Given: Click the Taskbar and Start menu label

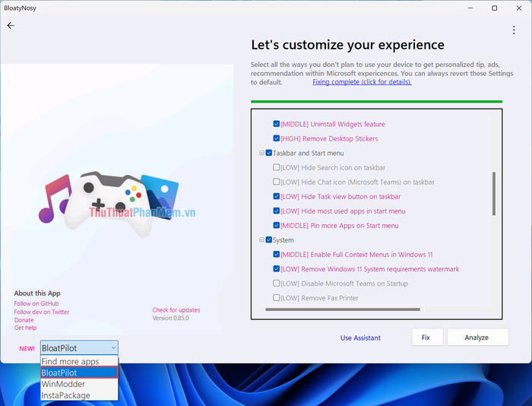Looking at the screenshot, I should click(308, 153).
